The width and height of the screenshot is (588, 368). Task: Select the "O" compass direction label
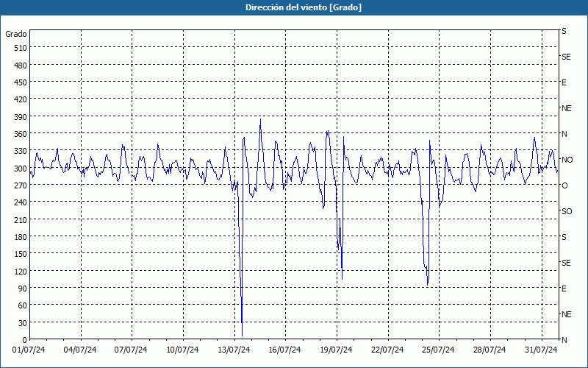coord(564,185)
